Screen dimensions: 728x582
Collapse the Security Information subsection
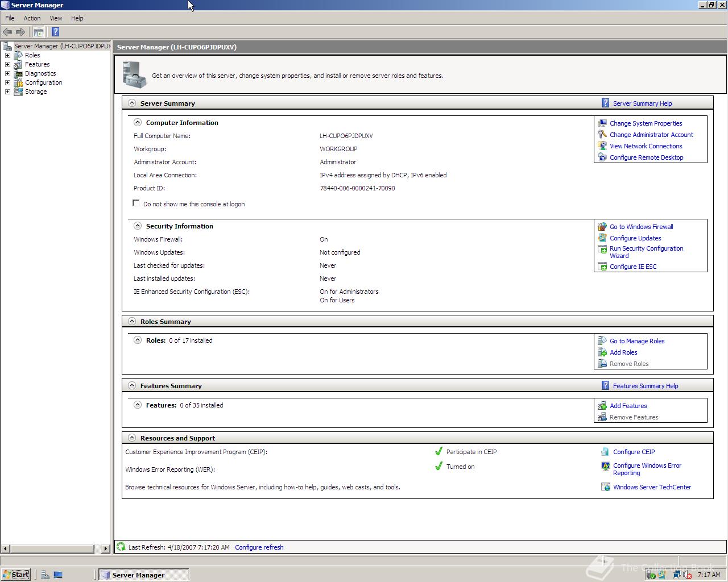[x=137, y=226]
